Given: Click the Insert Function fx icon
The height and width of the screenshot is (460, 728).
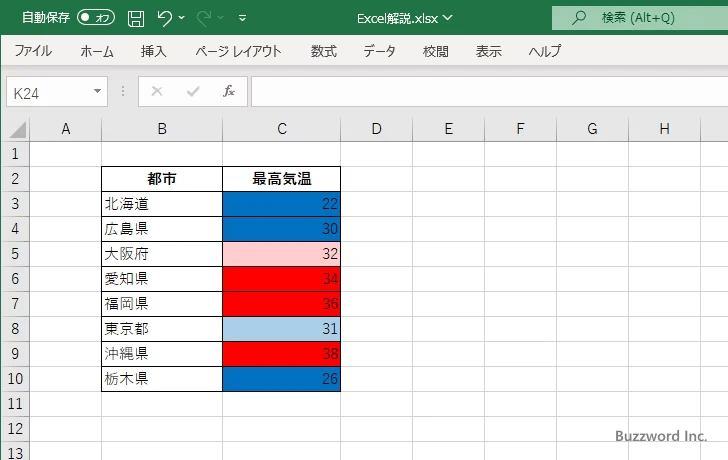Looking at the screenshot, I should coord(229,91).
